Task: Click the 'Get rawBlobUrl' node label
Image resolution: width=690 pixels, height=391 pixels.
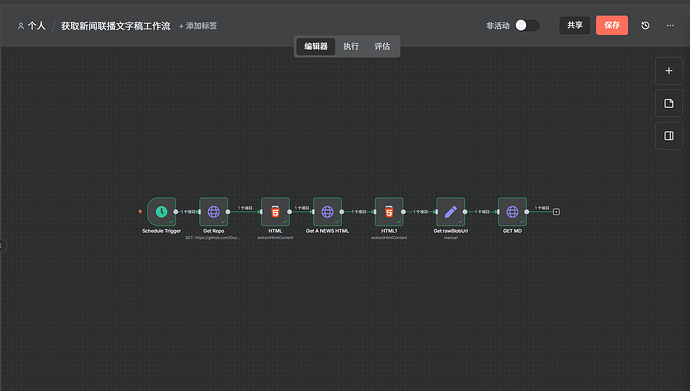Action: coord(451,231)
